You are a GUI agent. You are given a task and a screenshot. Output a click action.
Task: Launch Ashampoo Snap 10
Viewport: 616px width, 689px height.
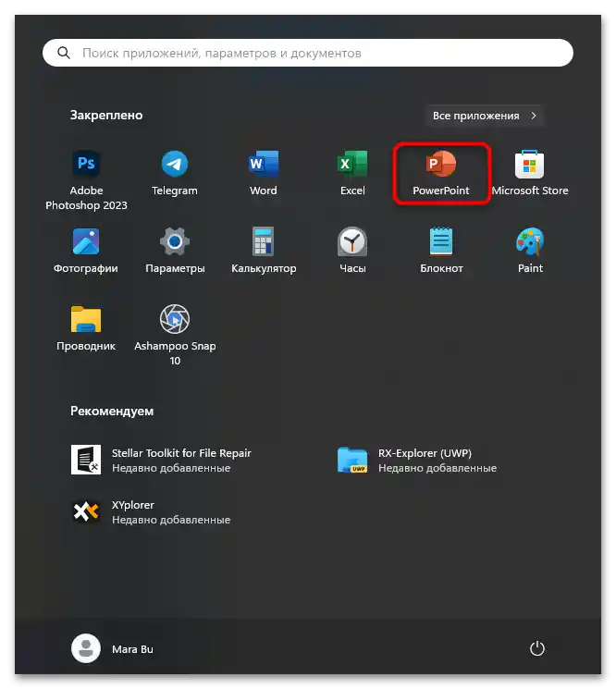tap(175, 335)
